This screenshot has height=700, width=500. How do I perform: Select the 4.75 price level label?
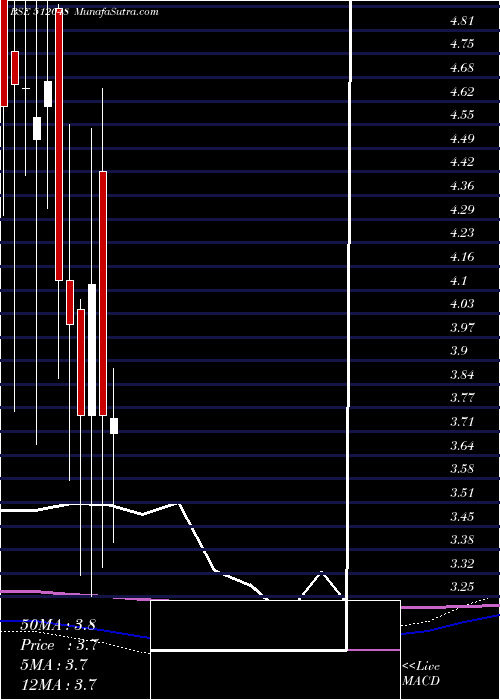462,44
